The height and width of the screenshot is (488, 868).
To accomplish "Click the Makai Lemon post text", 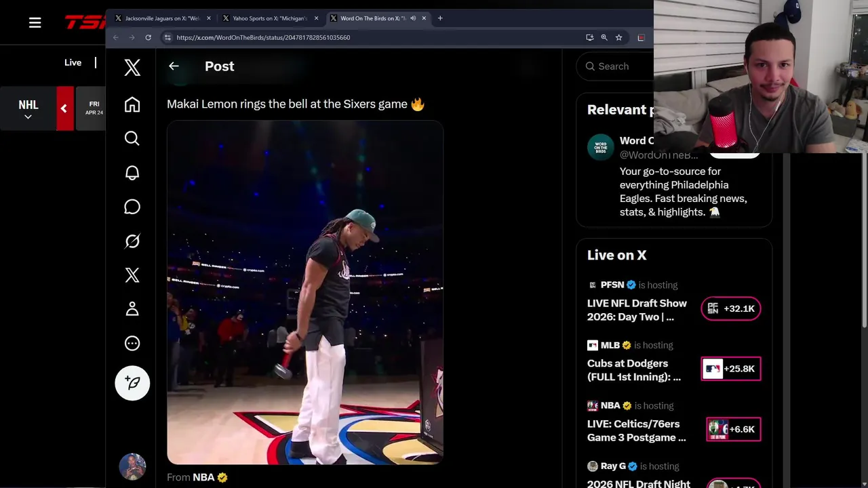I will click(296, 104).
